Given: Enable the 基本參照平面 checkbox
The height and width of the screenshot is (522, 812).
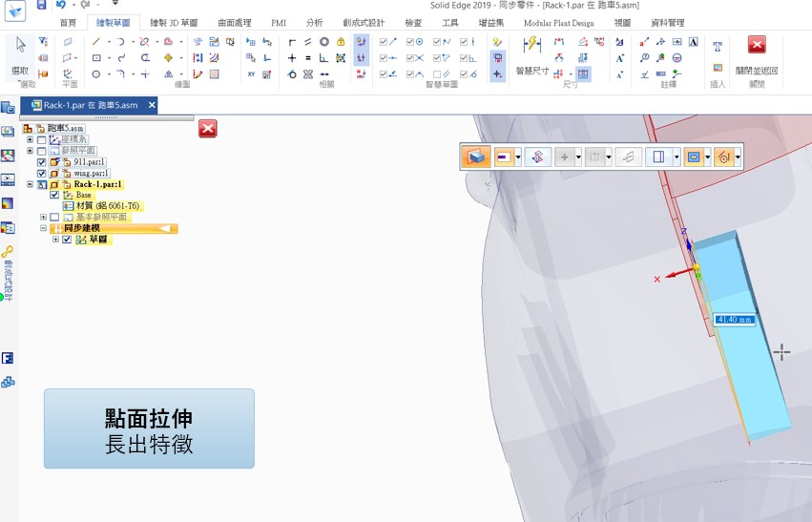Looking at the screenshot, I should click(x=54, y=217).
